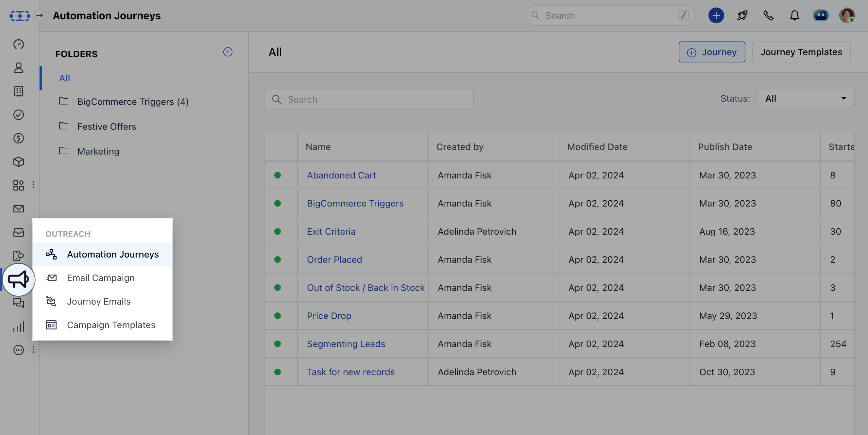Click the journeys list Search field
868x435 pixels.
[369, 99]
